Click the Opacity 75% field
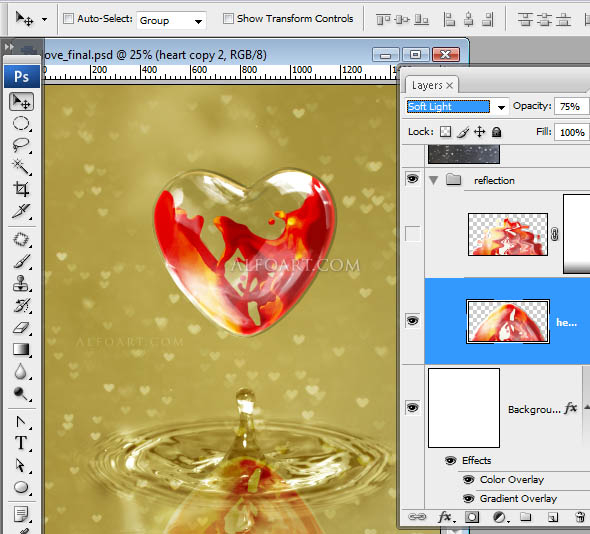This screenshot has height=534, width=590. tap(571, 106)
